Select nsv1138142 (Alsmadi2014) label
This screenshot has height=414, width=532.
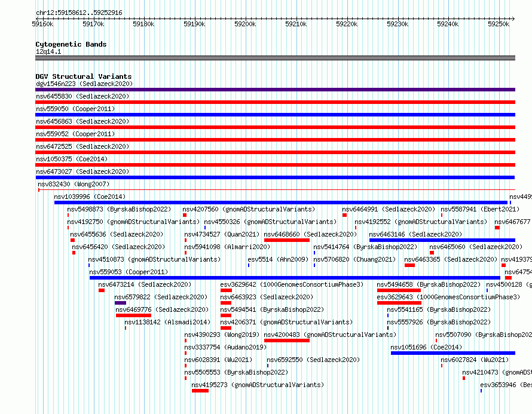pyautogui.click(x=167, y=322)
